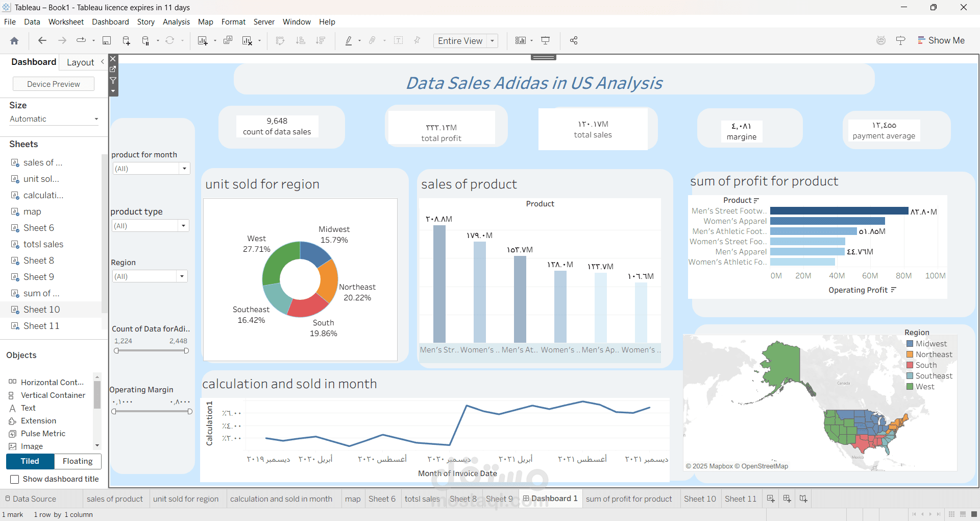Show or hide cards icon
This screenshot has height=521, width=980.
point(520,40)
